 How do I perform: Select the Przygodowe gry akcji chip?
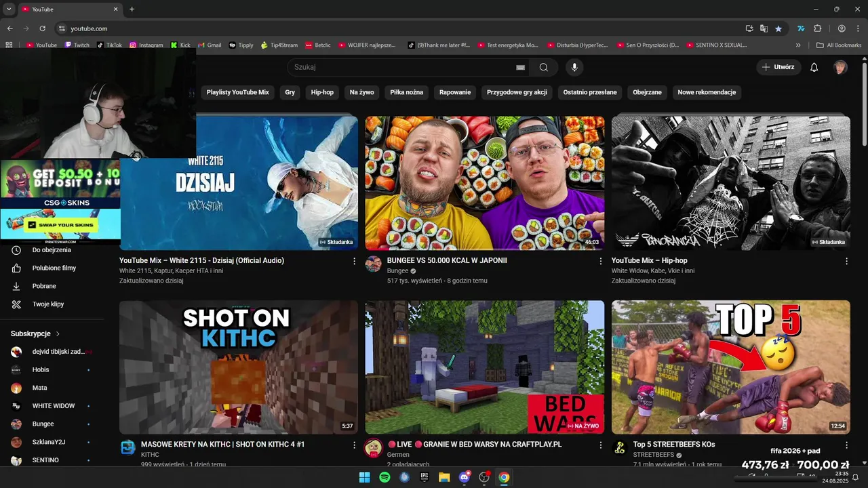coord(517,92)
